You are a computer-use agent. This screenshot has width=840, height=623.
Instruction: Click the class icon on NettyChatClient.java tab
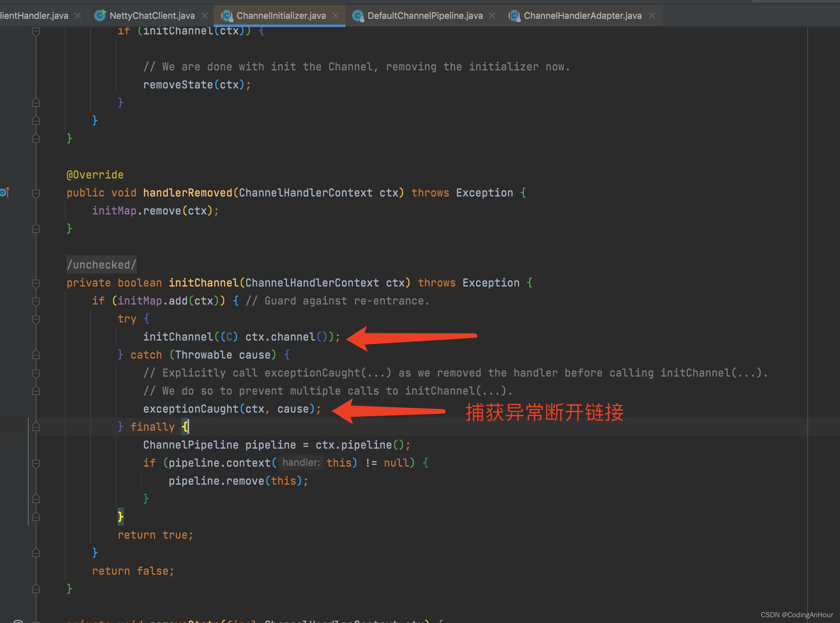[x=99, y=15]
